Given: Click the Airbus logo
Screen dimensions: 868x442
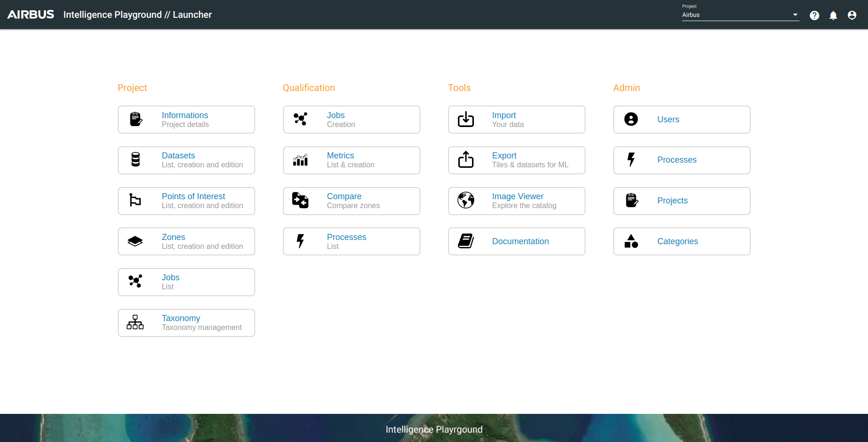Looking at the screenshot, I should tap(31, 15).
